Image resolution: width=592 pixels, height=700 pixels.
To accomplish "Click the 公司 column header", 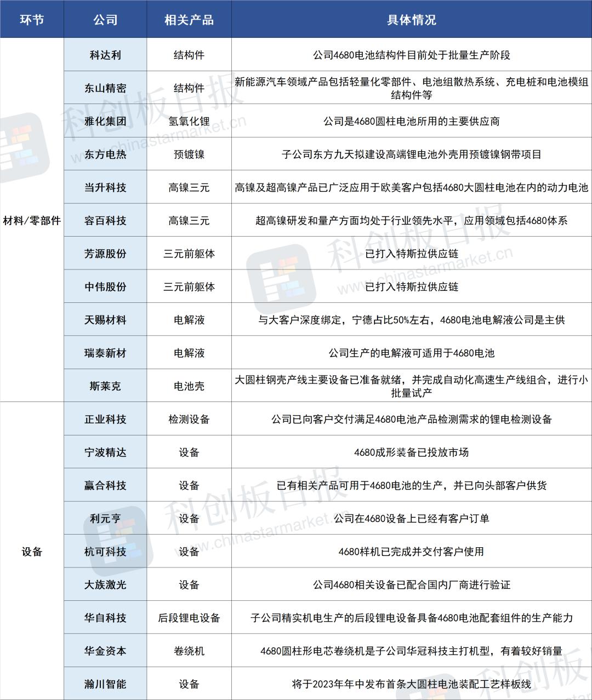I will point(105,20).
